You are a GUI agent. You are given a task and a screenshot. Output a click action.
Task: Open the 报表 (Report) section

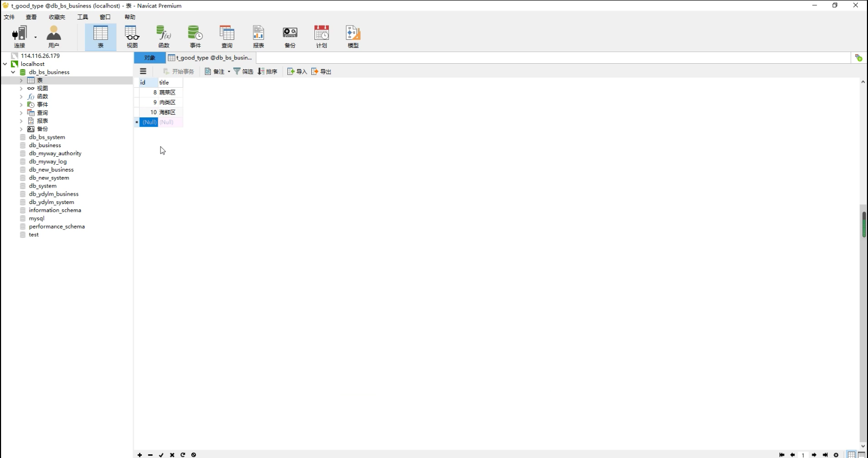258,37
